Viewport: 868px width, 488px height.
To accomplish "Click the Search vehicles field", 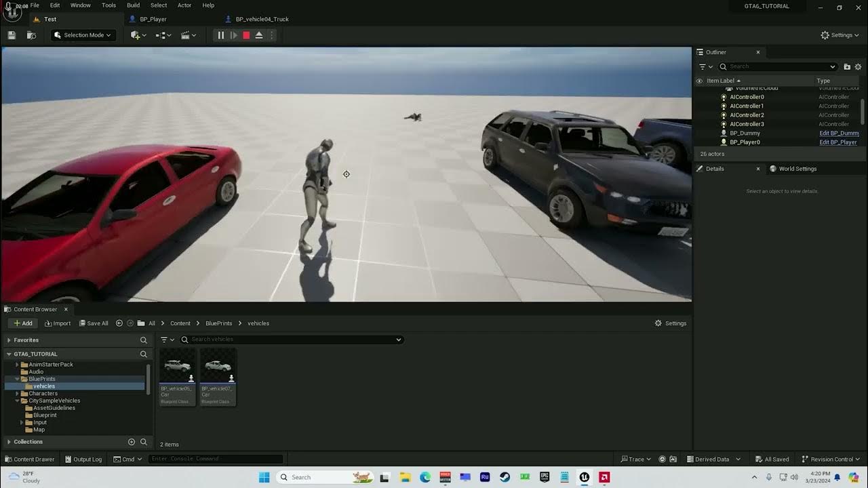I will (292, 340).
